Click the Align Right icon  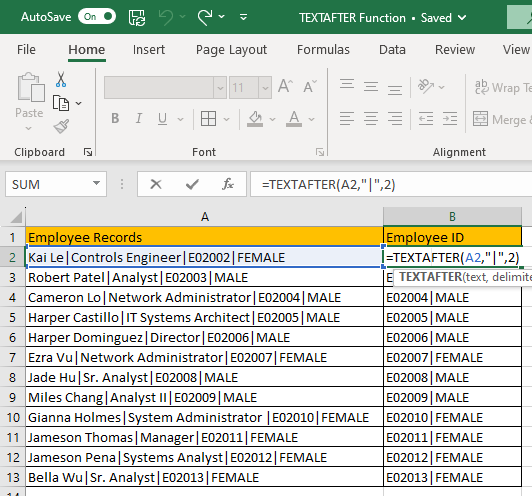coord(395,119)
